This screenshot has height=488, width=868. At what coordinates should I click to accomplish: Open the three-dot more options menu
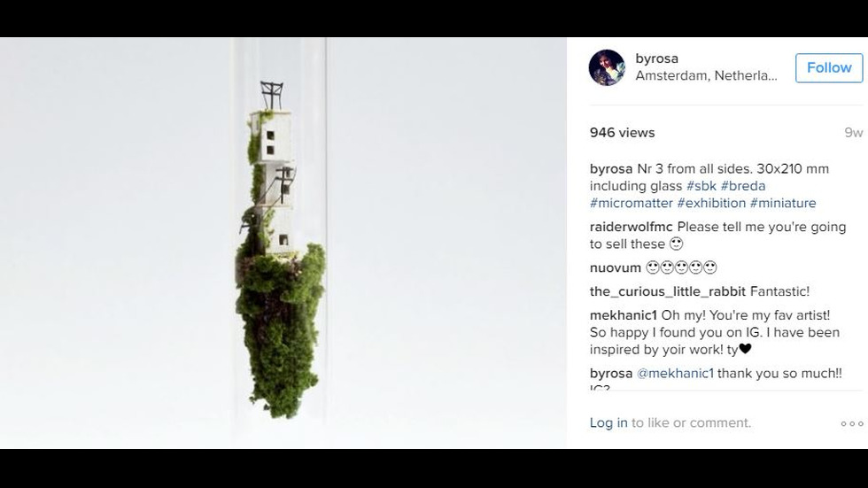click(852, 424)
